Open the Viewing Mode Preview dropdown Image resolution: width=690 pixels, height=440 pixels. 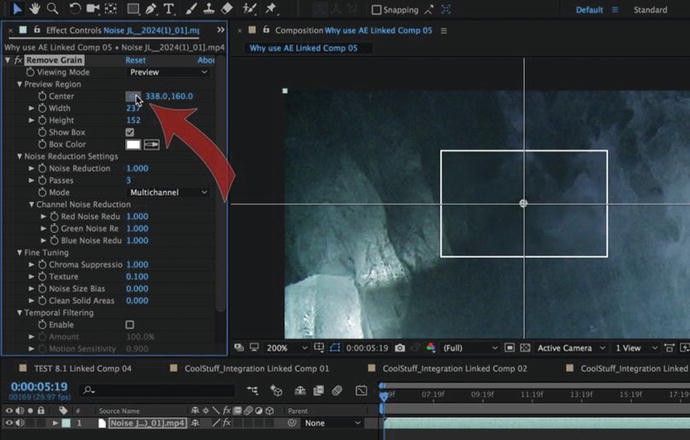[168, 72]
